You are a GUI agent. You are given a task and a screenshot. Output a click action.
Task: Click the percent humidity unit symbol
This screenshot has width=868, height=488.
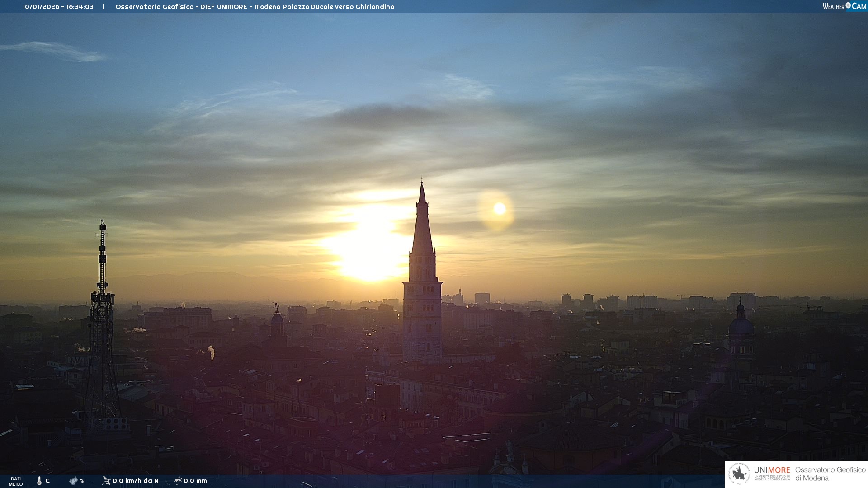pyautogui.click(x=82, y=481)
